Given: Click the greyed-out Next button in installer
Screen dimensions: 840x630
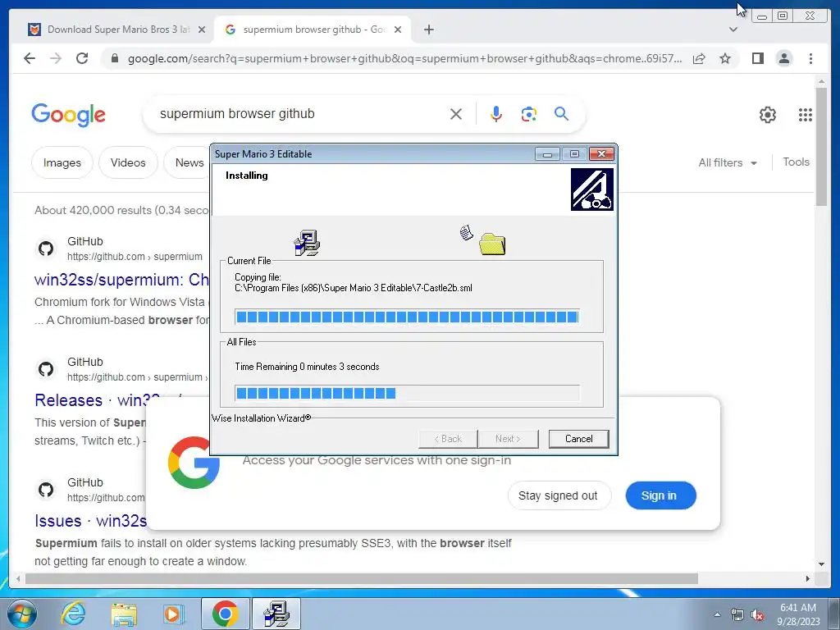Looking at the screenshot, I should (508, 439).
